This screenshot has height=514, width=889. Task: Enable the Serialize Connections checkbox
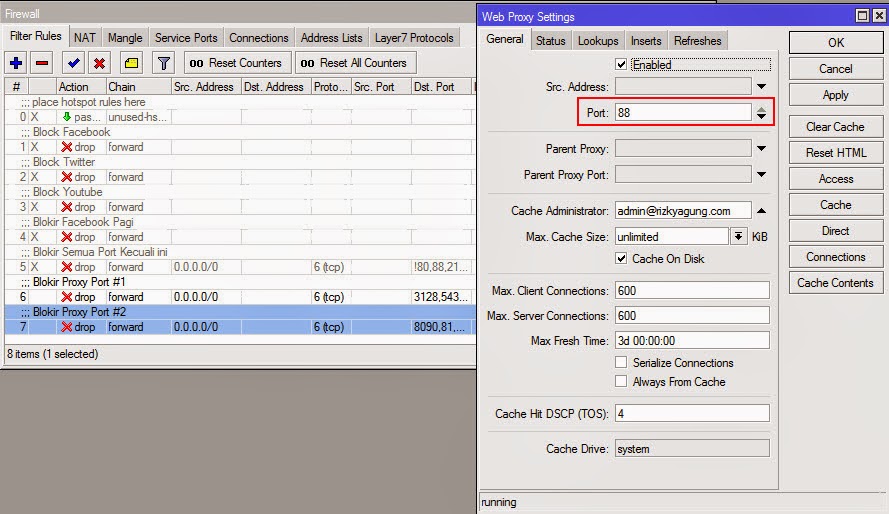(621, 363)
